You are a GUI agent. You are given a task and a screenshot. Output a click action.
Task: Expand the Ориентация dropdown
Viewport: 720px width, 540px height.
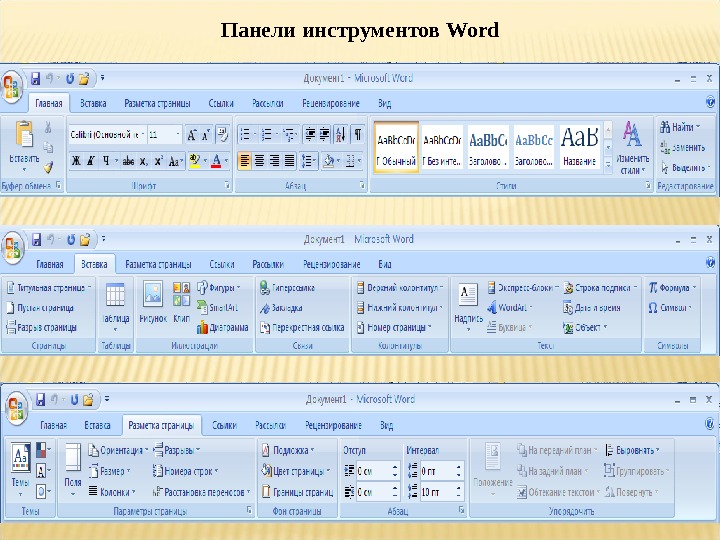click(118, 450)
